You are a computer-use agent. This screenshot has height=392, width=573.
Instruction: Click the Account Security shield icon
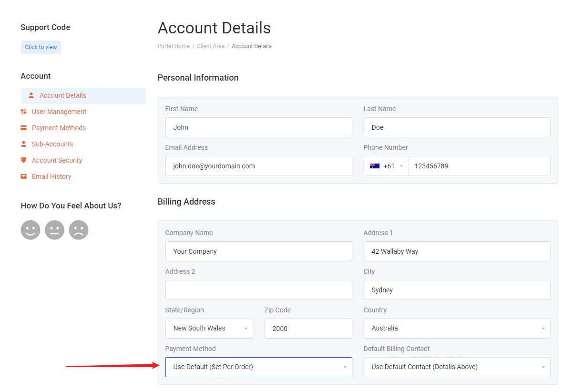pos(24,160)
